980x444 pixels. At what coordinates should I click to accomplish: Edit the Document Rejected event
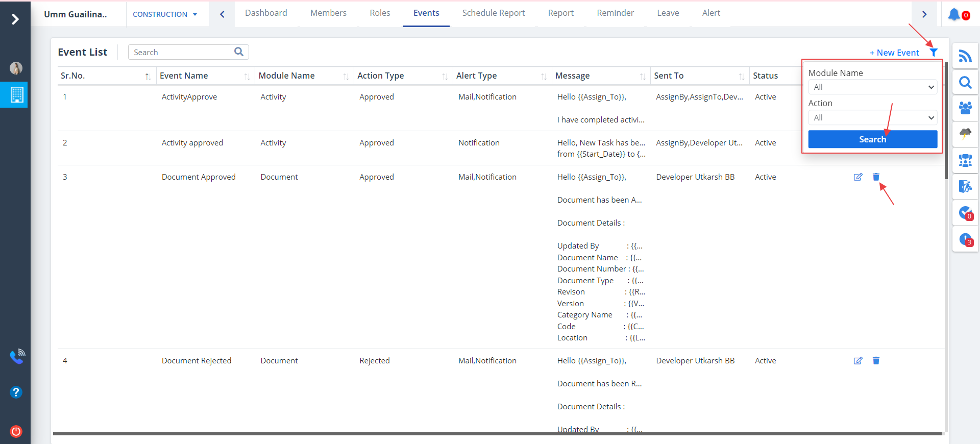858,361
